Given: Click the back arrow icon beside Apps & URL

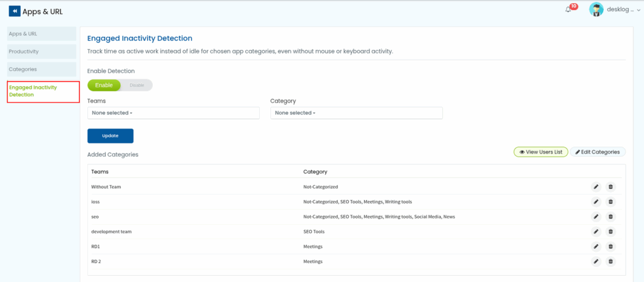Looking at the screenshot, I should tap(14, 11).
